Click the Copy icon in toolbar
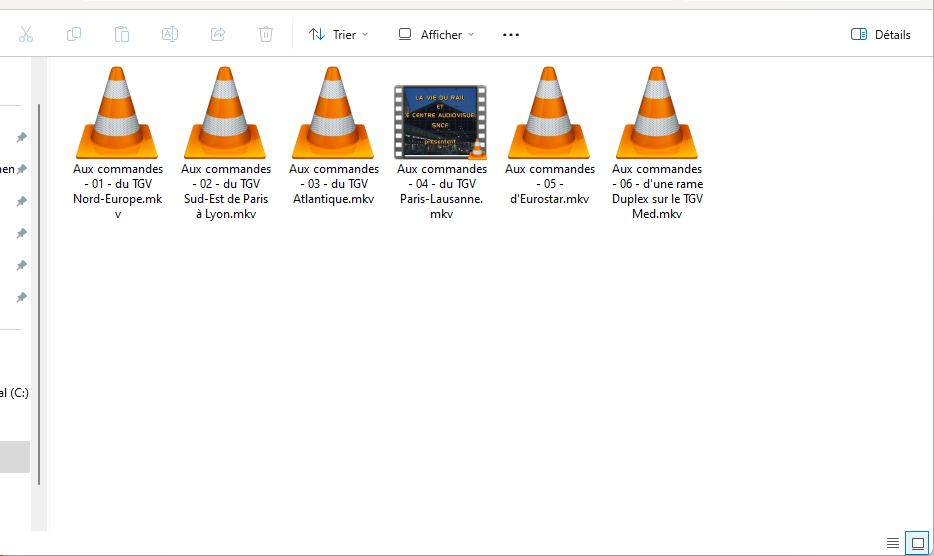Viewport: 934px width, 556px height. pos(74,34)
